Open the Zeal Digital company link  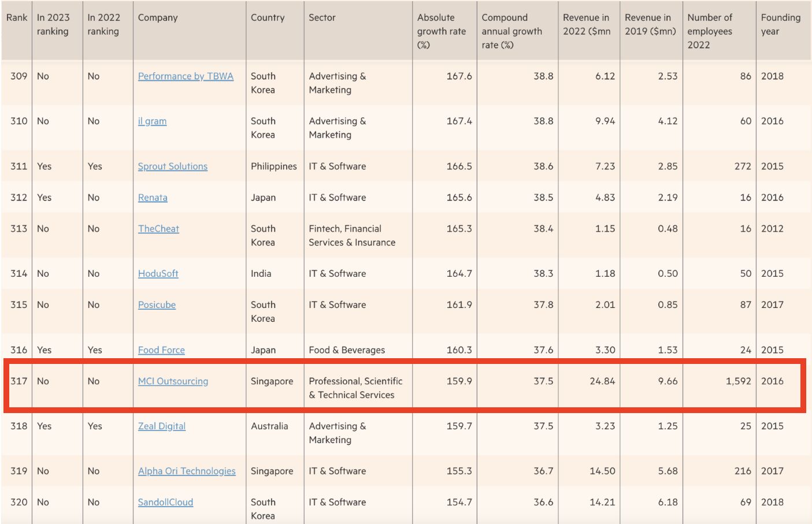(162, 426)
